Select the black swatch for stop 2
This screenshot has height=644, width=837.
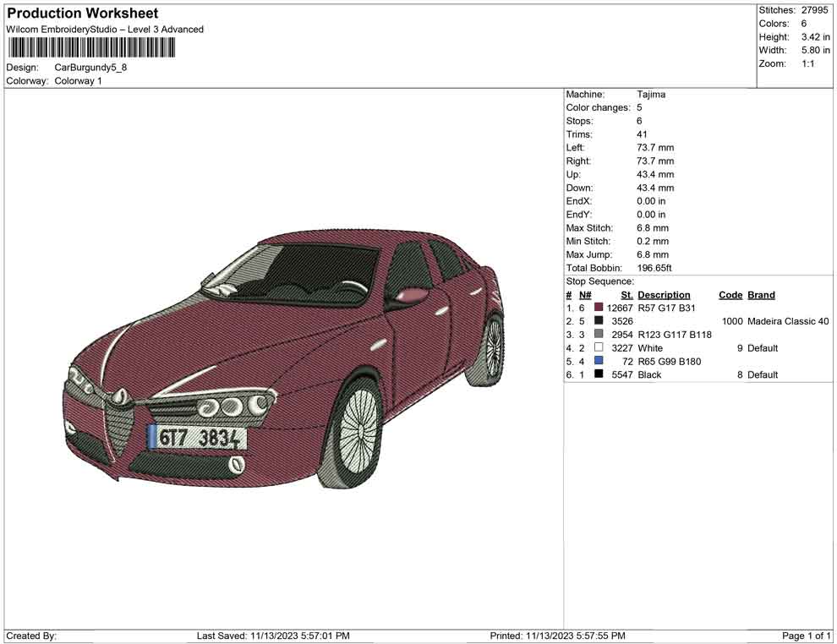[600, 321]
